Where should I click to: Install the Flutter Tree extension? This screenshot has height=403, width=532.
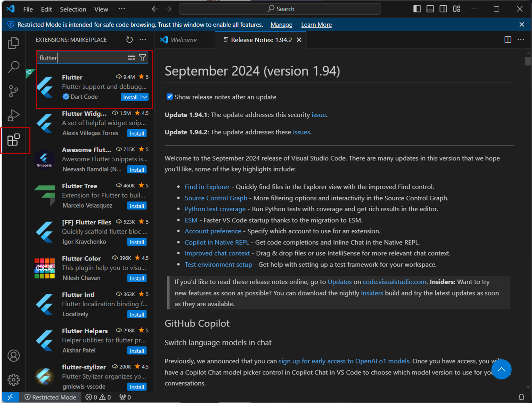point(137,206)
